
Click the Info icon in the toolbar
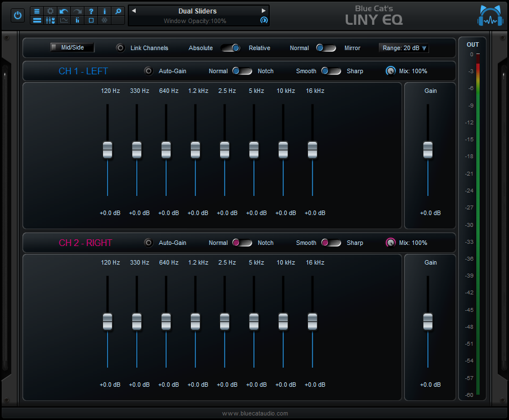(104, 11)
